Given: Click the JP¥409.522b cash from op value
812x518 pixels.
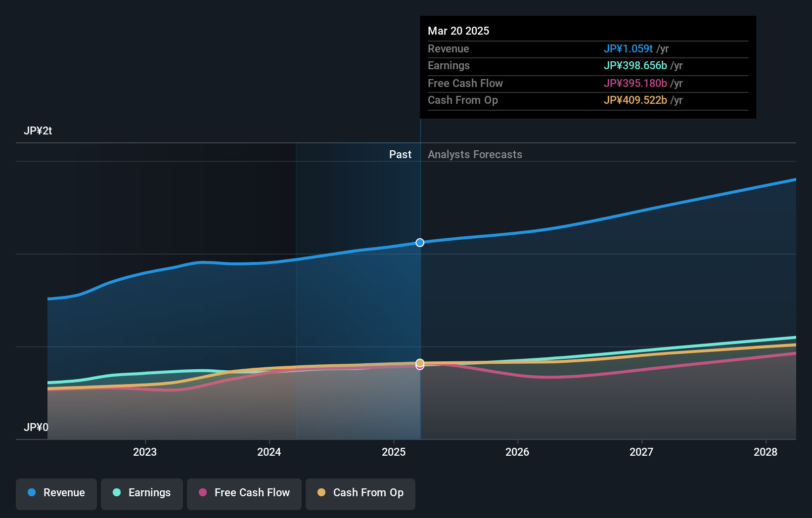Looking at the screenshot, I should [635, 100].
